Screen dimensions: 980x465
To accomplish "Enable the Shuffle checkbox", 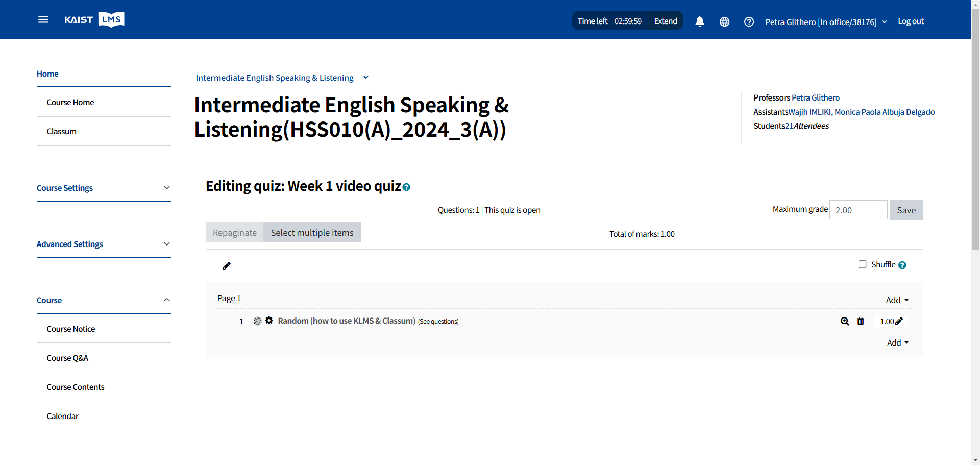I will click(x=863, y=264).
